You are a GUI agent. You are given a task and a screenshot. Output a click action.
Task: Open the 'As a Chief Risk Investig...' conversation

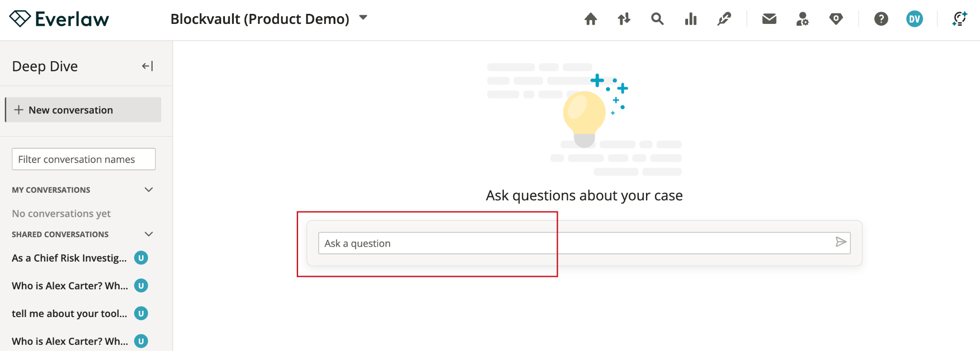69,258
